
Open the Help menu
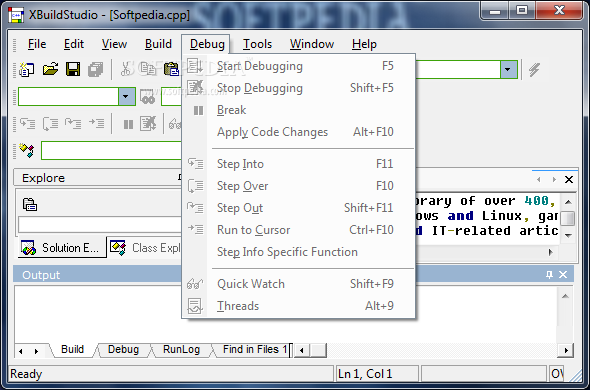tap(364, 44)
